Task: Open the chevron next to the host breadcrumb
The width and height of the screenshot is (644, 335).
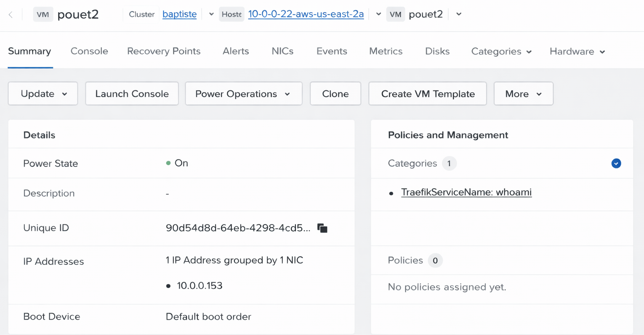Action: click(378, 14)
